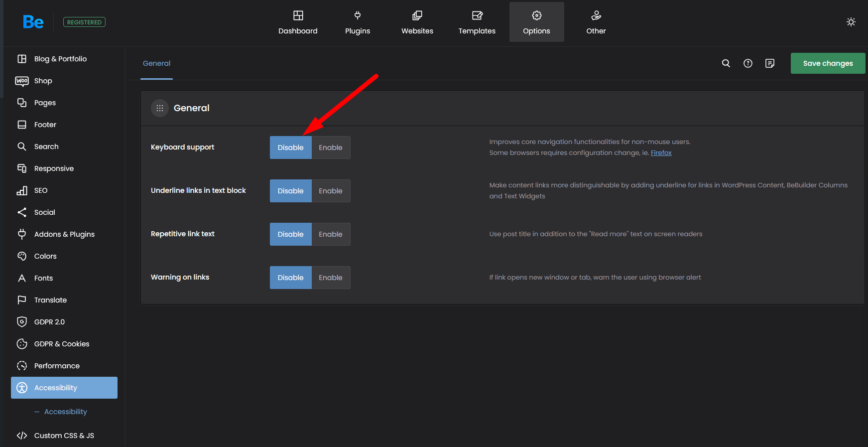Screen dimensions: 868x447
Task: Open the Colors options label
Action: tap(45, 256)
